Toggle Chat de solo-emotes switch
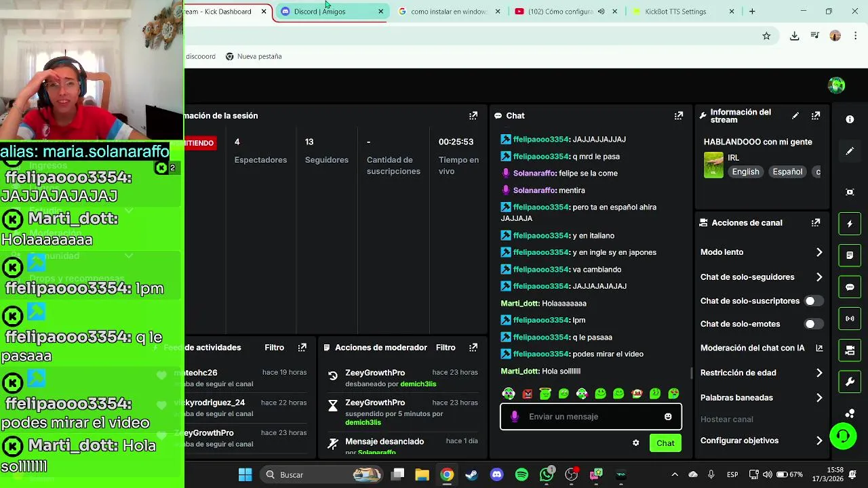Screen dimensions: 868x488 tap(814, 324)
